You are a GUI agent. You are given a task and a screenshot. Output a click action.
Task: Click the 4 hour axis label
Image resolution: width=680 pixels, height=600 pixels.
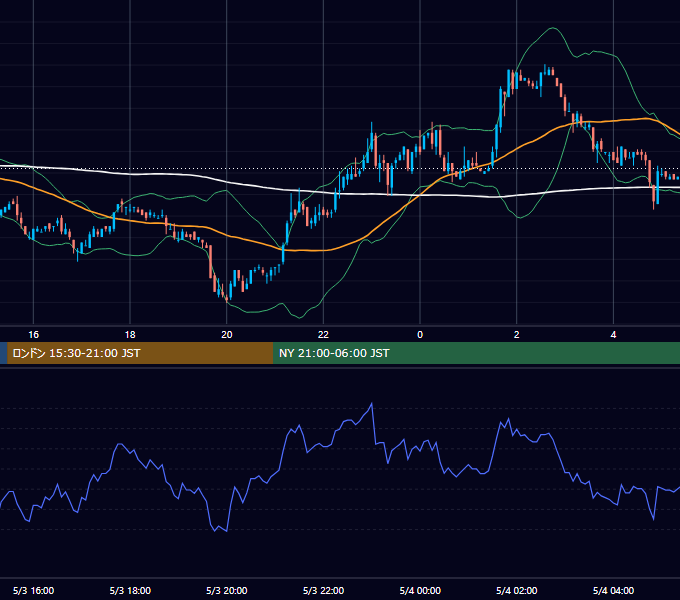(x=613, y=335)
